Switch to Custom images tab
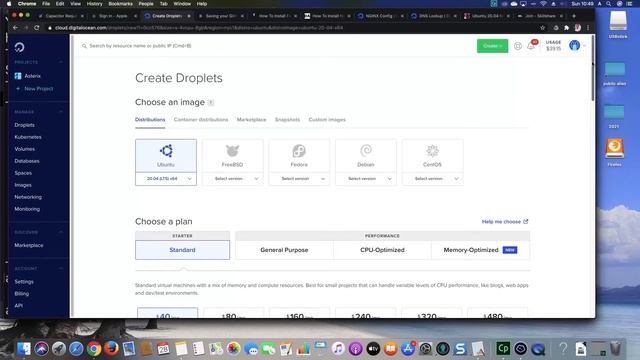 point(327,120)
